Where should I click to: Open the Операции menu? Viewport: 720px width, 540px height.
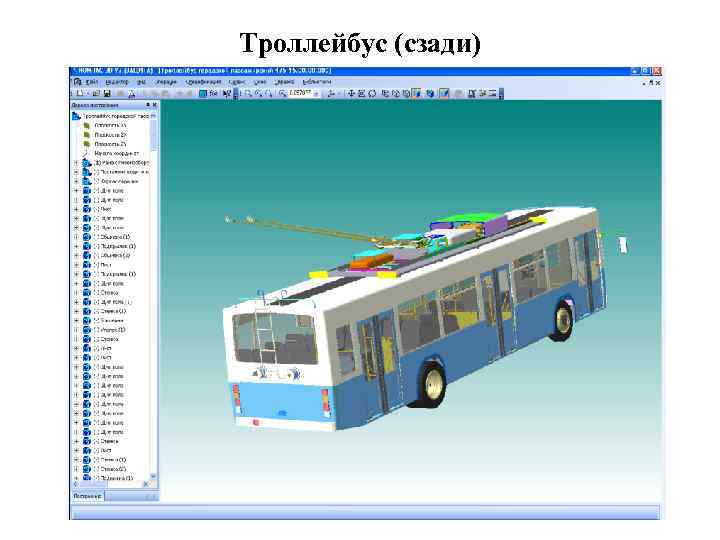(x=166, y=82)
